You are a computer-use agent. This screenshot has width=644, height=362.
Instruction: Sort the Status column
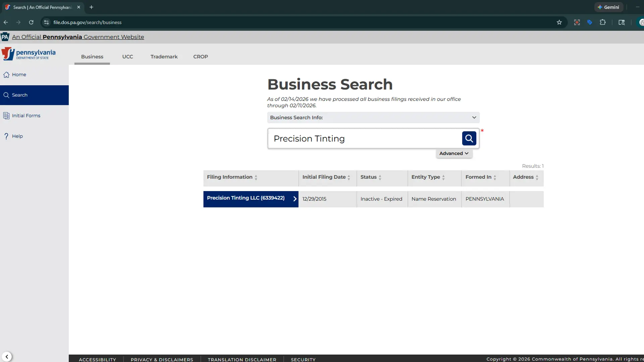tap(380, 177)
